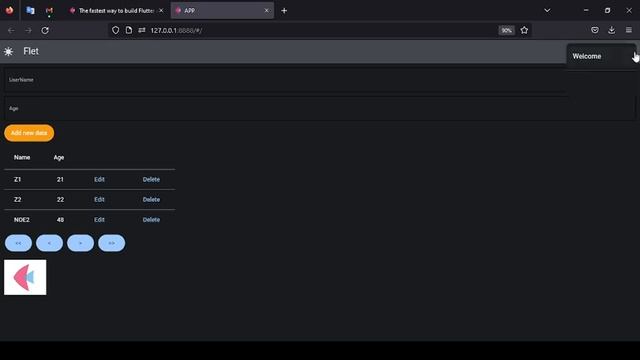
Task: Open the pinned translate tab
Action: (30, 11)
